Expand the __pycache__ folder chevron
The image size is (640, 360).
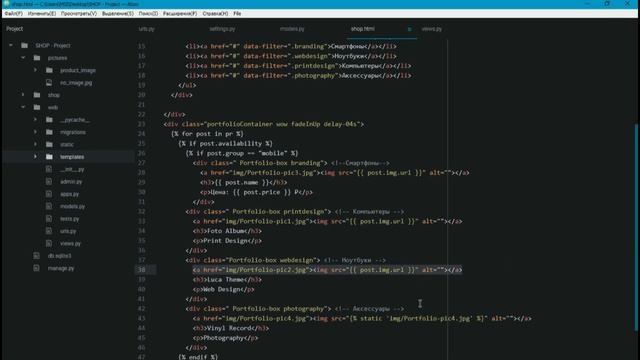coord(36,120)
